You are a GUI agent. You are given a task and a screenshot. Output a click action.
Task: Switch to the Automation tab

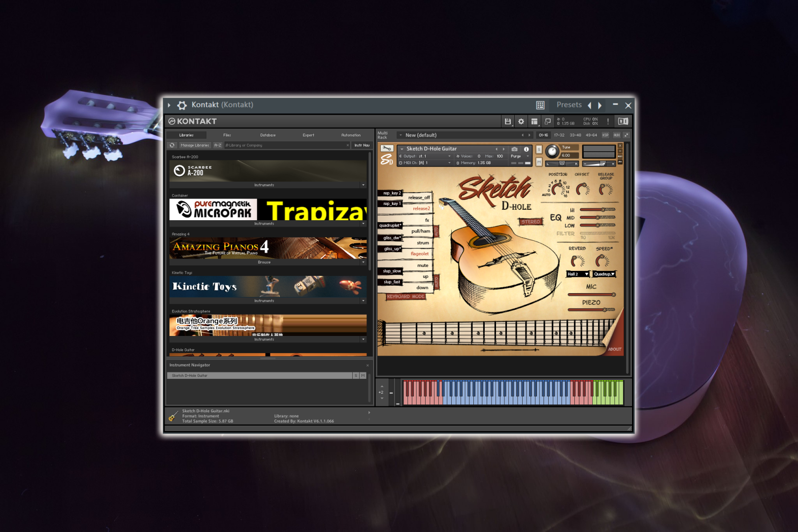click(351, 135)
